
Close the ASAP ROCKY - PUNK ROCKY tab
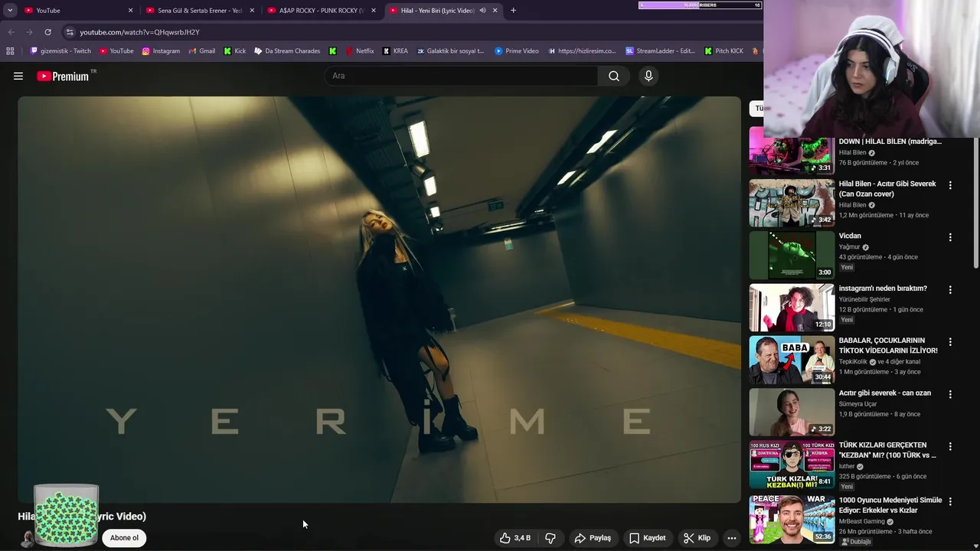tap(373, 10)
